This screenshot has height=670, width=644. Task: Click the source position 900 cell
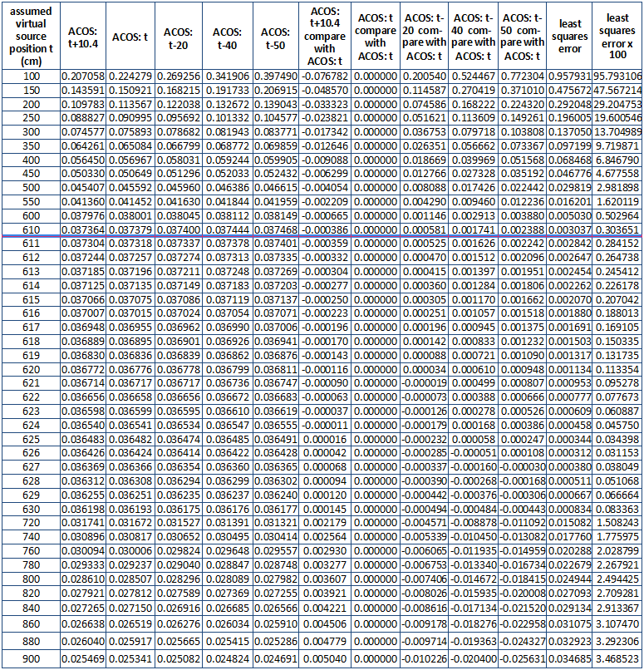30,659
